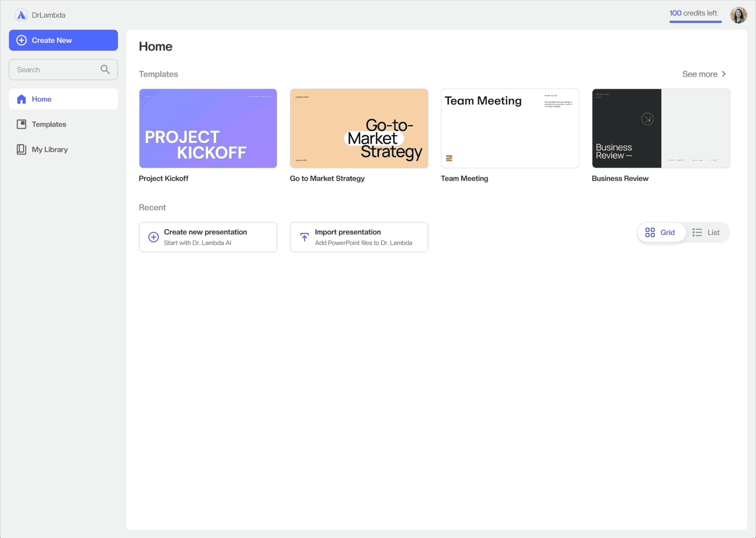Click the Home house icon in sidebar
The width and height of the screenshot is (756, 538).
(x=22, y=99)
